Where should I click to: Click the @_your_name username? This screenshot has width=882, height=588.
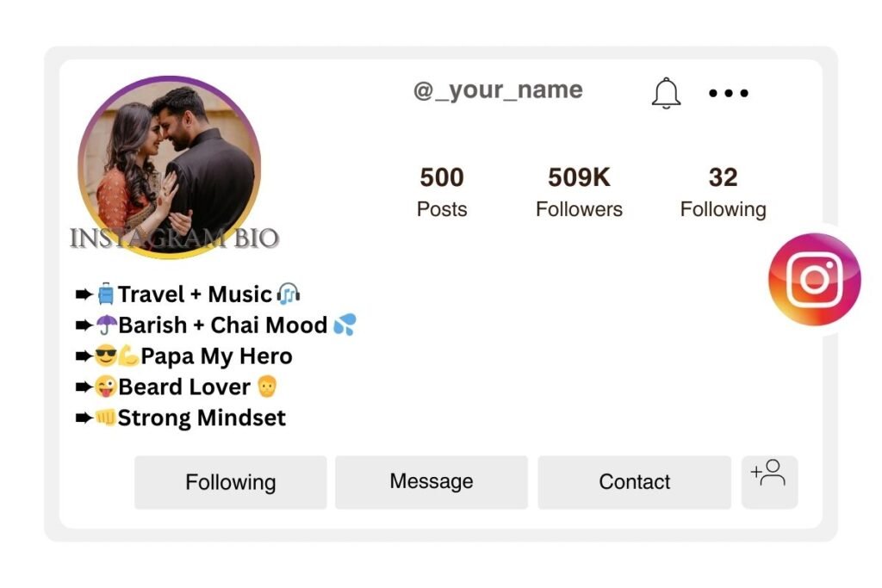[x=498, y=90]
